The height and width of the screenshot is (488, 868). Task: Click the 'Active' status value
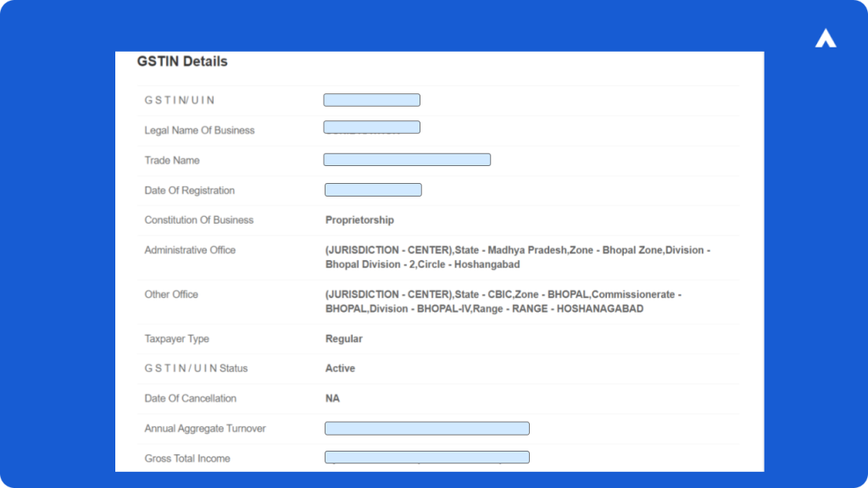click(340, 369)
